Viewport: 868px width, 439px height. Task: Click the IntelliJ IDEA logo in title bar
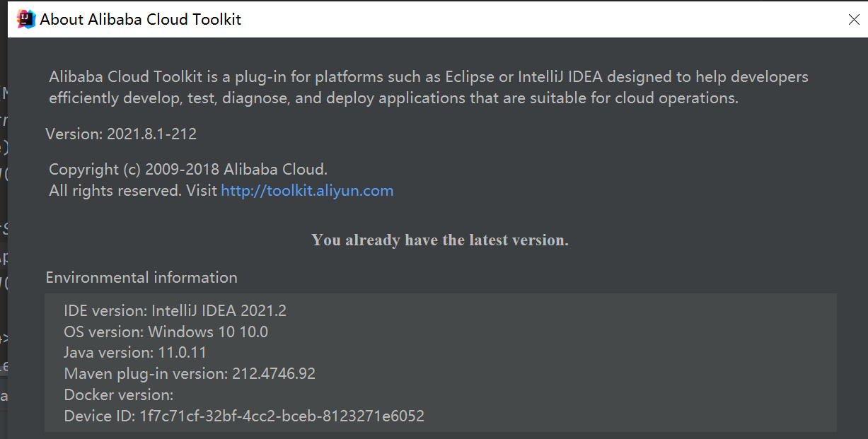coord(25,18)
